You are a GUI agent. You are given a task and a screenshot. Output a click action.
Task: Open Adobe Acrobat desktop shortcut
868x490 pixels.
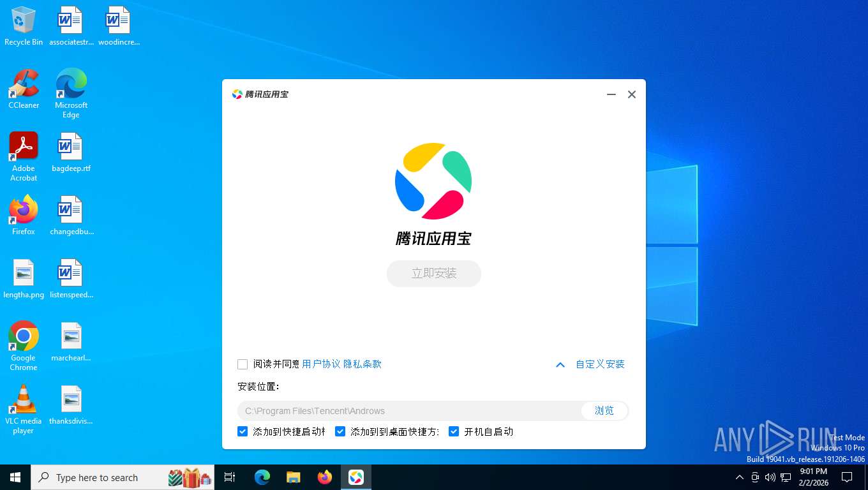coord(24,157)
